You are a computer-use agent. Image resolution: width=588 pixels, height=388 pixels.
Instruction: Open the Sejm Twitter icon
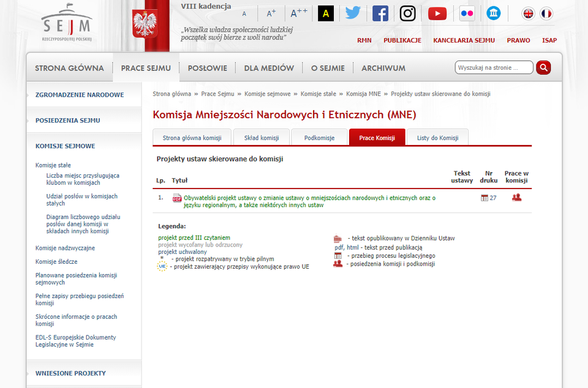pyautogui.click(x=353, y=13)
